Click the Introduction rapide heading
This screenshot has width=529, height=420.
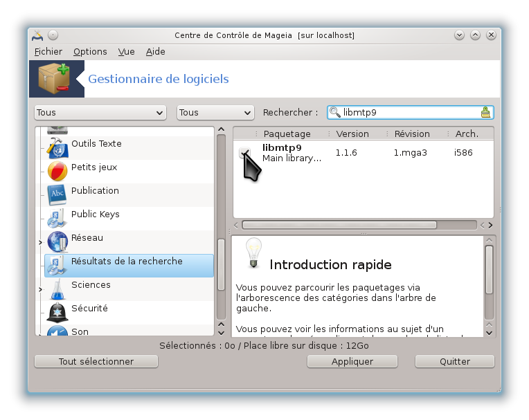[331, 265]
